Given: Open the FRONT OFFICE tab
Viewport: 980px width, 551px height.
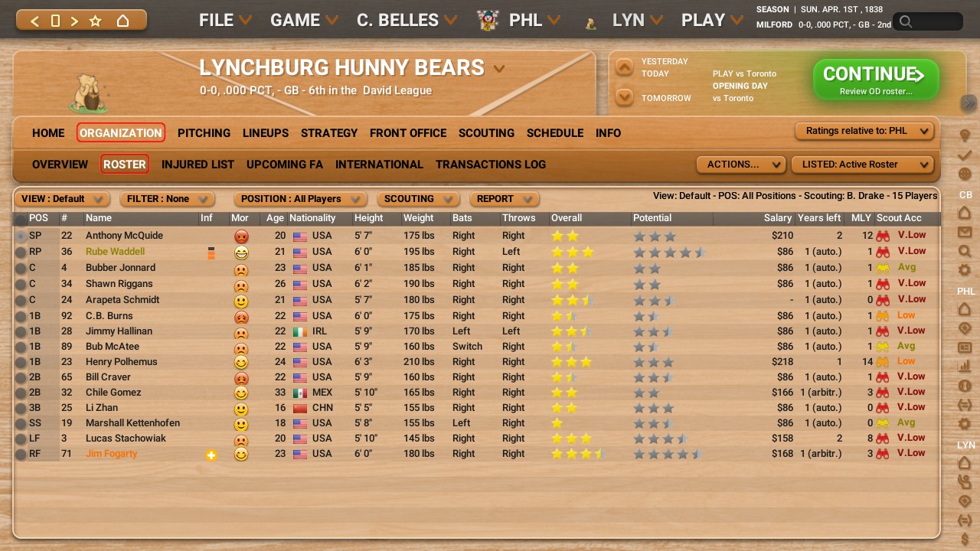Looking at the screenshot, I should tap(408, 133).
